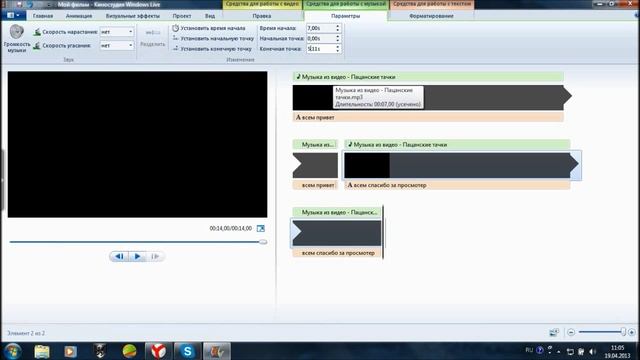Click the fade-out speed (Скорость угасания) icon
Image resolution: width=640 pixels, height=360 pixels.
point(37,45)
